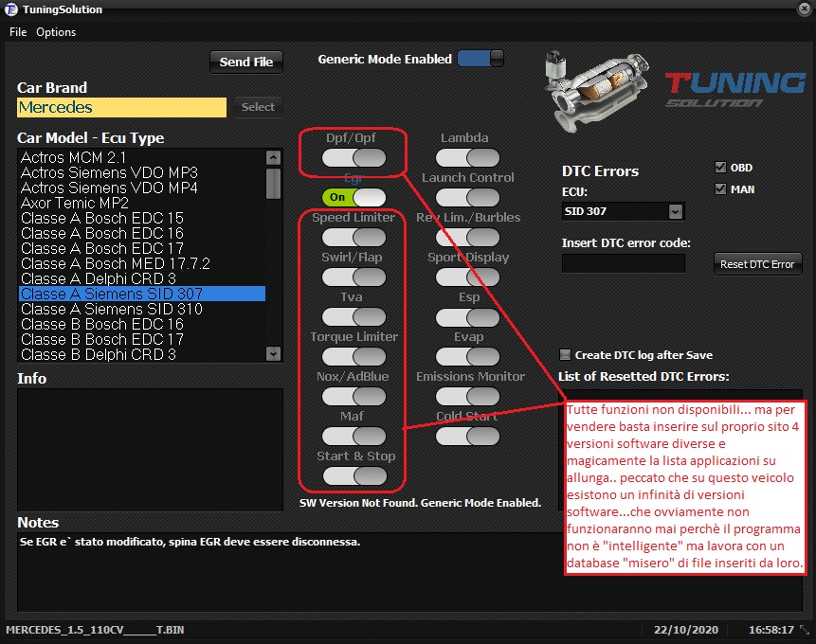
Task: Click the SW Version Not Found message
Action: 420,503
